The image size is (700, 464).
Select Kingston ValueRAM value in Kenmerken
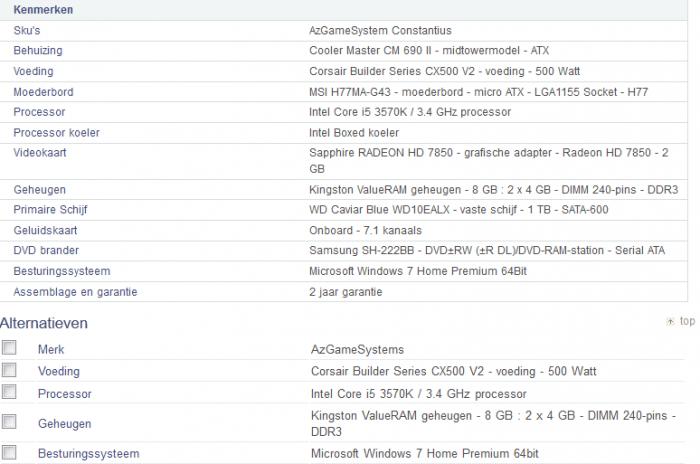[494, 190]
